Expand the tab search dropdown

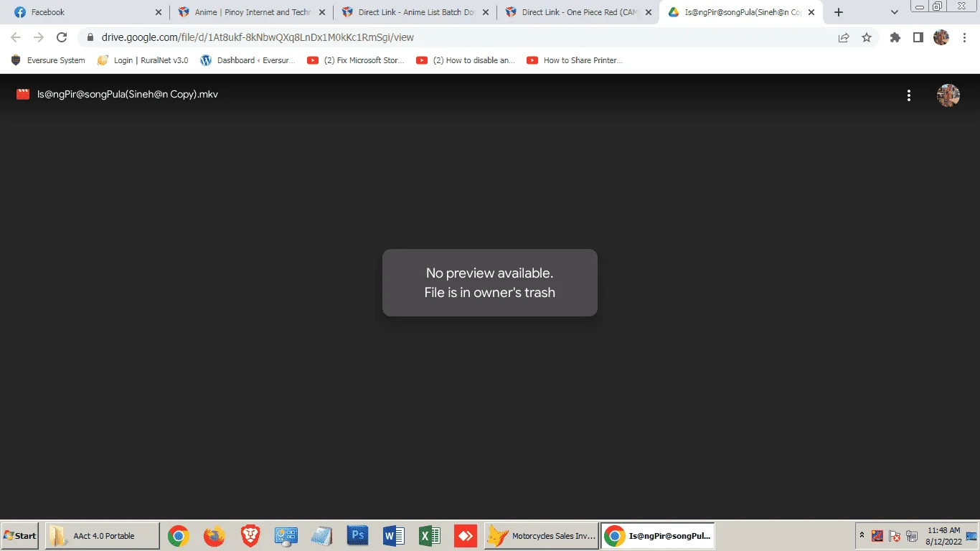pos(895,12)
